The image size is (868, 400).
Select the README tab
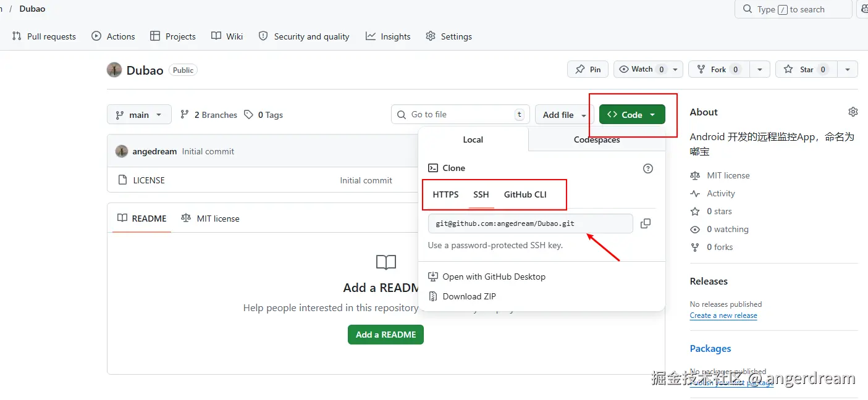(x=142, y=219)
